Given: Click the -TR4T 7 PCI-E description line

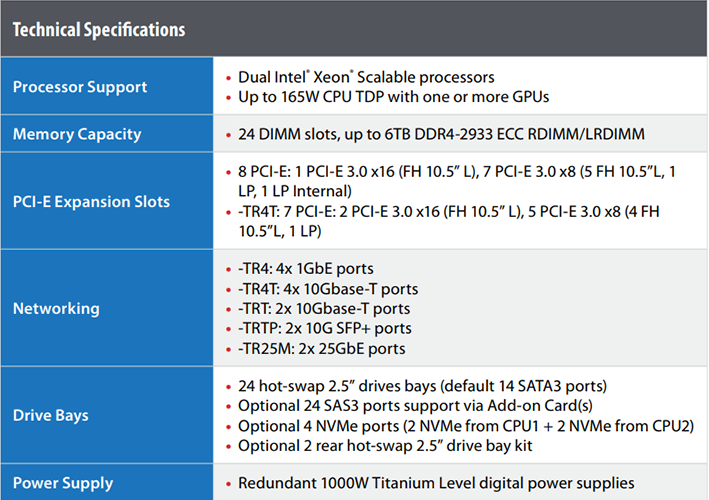Looking at the screenshot, I should coord(449,221).
